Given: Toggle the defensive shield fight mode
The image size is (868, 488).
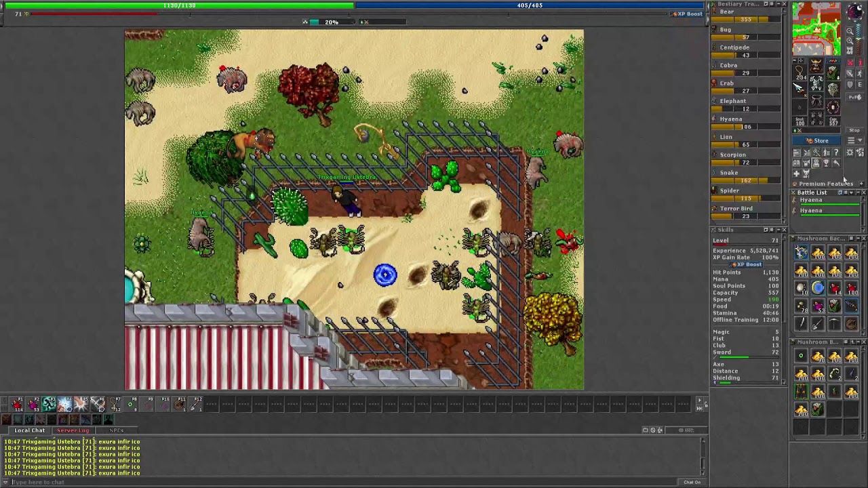Looking at the screenshot, I should click(850, 85).
